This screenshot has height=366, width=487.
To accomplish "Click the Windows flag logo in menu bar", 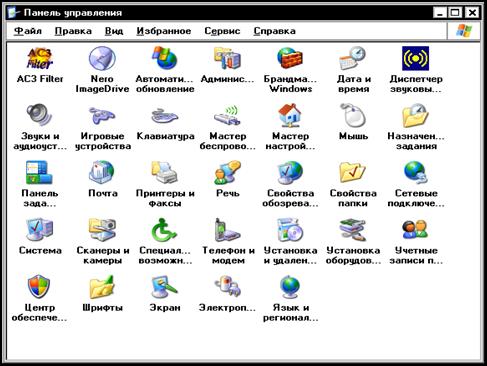I will [464, 31].
